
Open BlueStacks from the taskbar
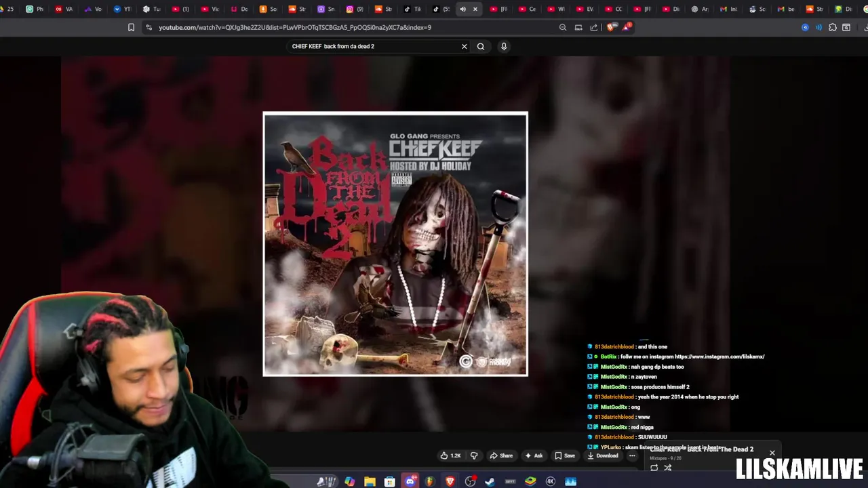coord(530,481)
